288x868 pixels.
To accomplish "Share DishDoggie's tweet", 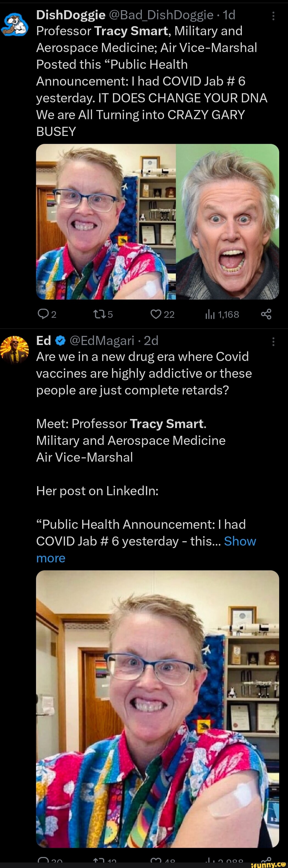I will (x=266, y=314).
